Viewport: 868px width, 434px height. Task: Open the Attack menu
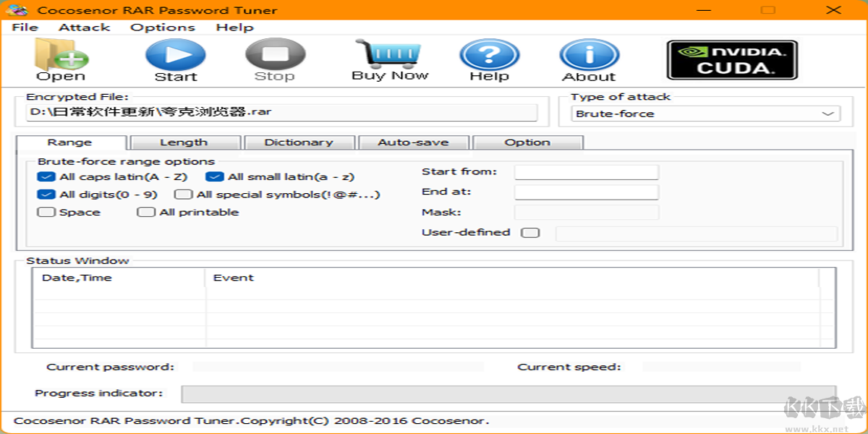[x=84, y=27]
